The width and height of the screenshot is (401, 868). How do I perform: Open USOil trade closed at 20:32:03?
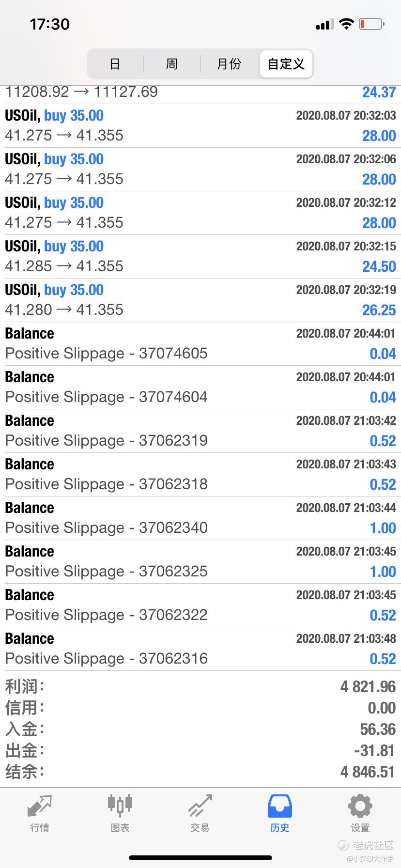point(200,125)
